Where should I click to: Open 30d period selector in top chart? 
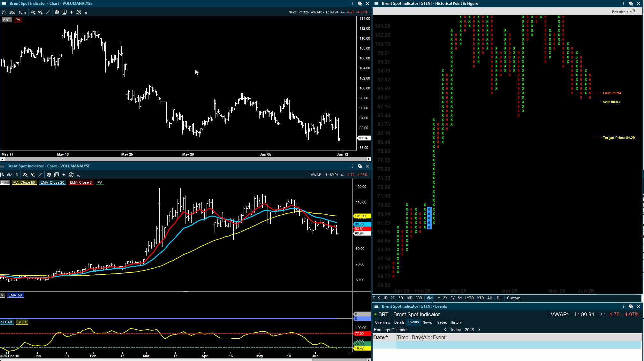(x=12, y=12)
